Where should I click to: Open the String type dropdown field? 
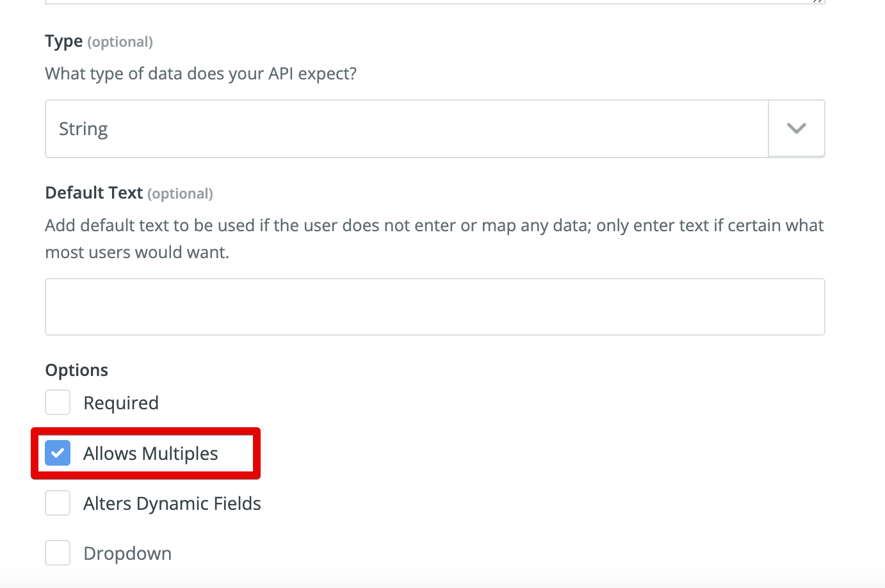point(435,129)
